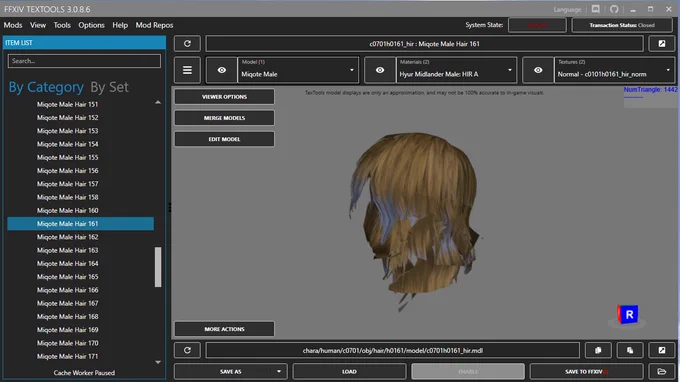Open the Help menu

pos(120,25)
